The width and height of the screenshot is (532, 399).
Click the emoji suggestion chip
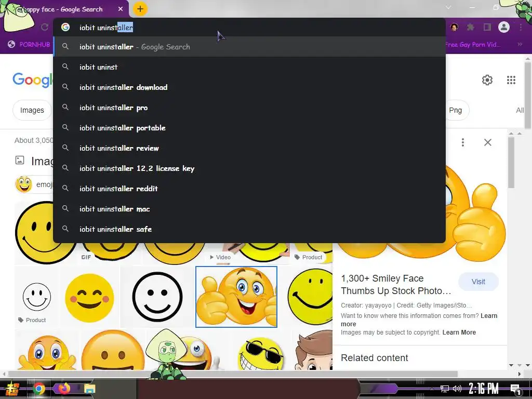[34, 184]
